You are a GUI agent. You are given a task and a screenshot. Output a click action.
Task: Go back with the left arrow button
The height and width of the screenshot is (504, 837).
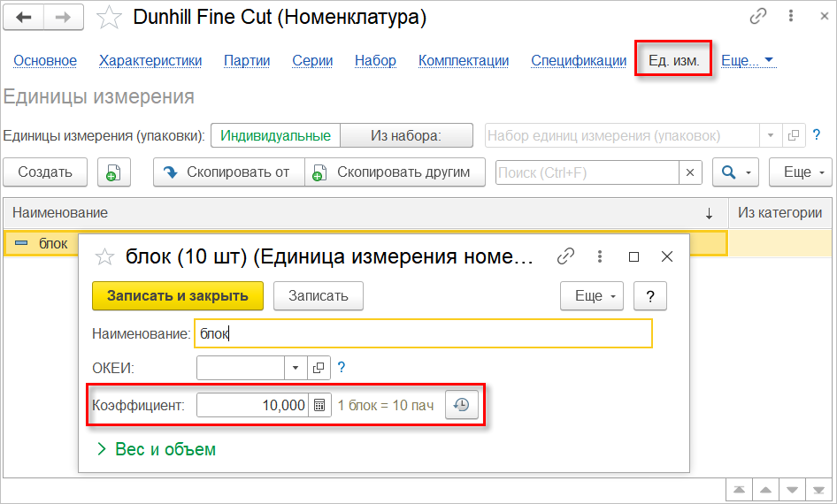click(24, 17)
